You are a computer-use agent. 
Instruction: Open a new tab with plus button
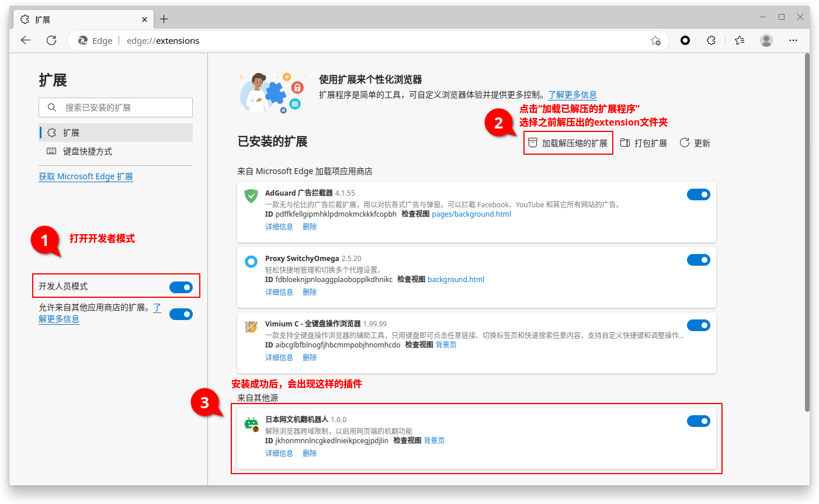tap(164, 19)
